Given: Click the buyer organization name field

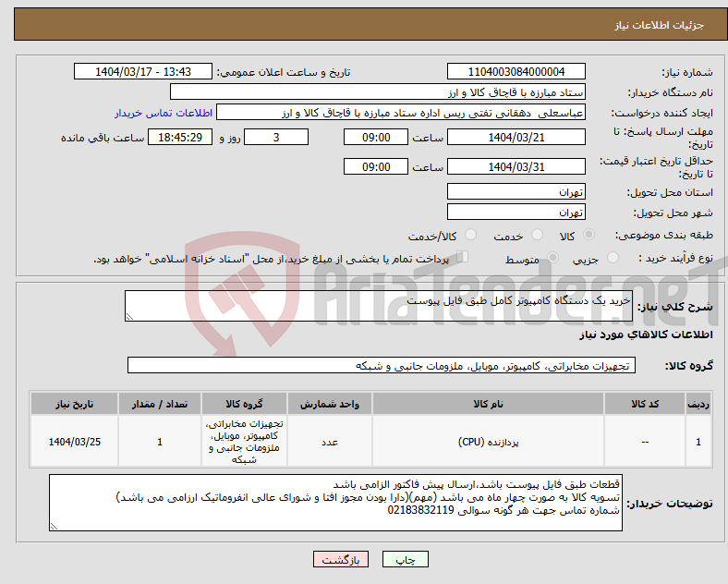Looking at the screenshot, I should (x=378, y=91).
